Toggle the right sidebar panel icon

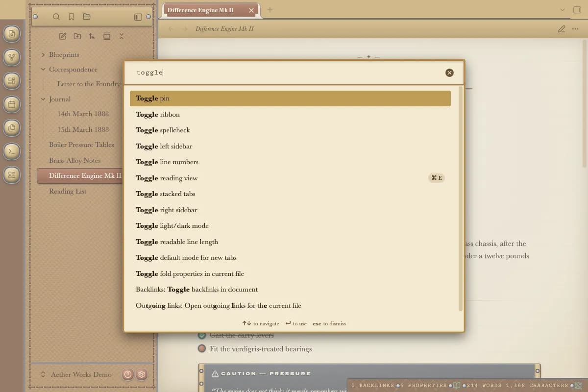577,10
